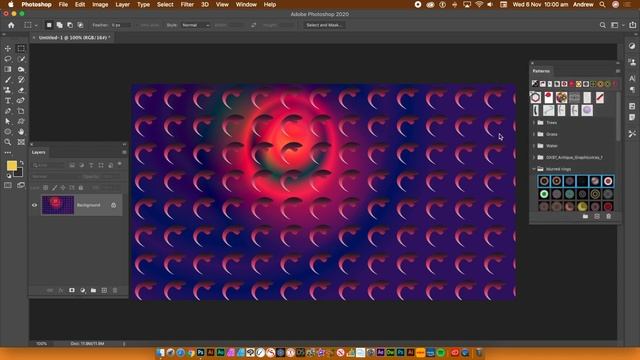The height and width of the screenshot is (360, 640).
Task: Toggle layer filtering switch in Layers panel
Action: [120, 164]
